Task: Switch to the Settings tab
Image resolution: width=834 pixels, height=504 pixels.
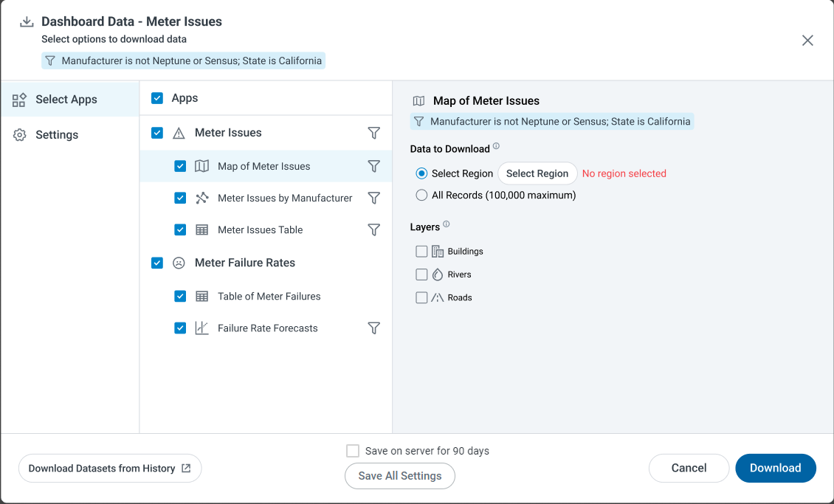Action: 57,135
